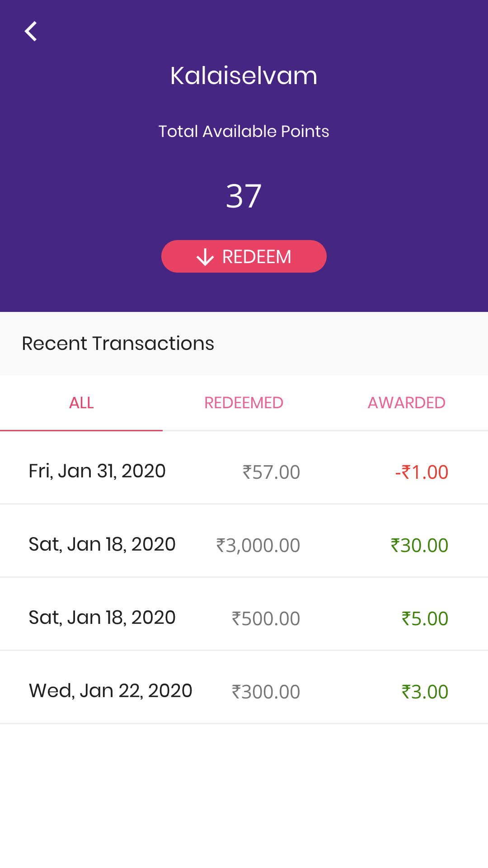The width and height of the screenshot is (488, 868).
Task: Tap the Kalaiselvam name heading
Action: [x=244, y=75]
